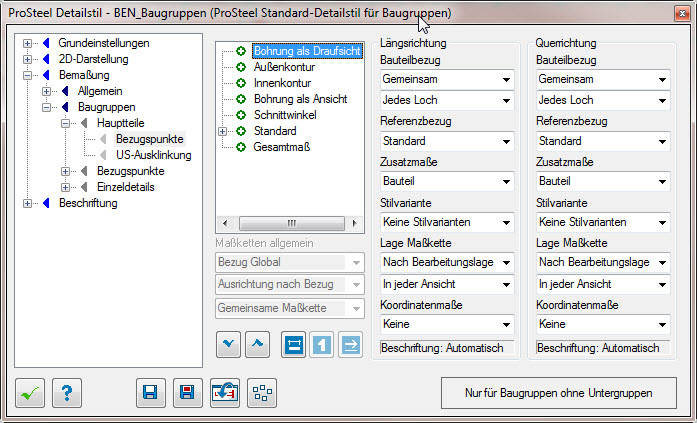697x423 pixels.
Task: Open Längsrichtung Koordinatenmaße Keine dropdown
Action: pos(447,324)
